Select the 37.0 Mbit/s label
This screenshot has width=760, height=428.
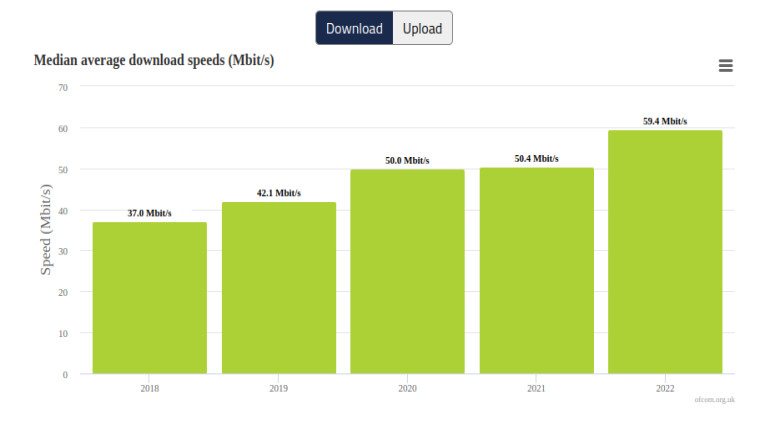[x=149, y=213]
